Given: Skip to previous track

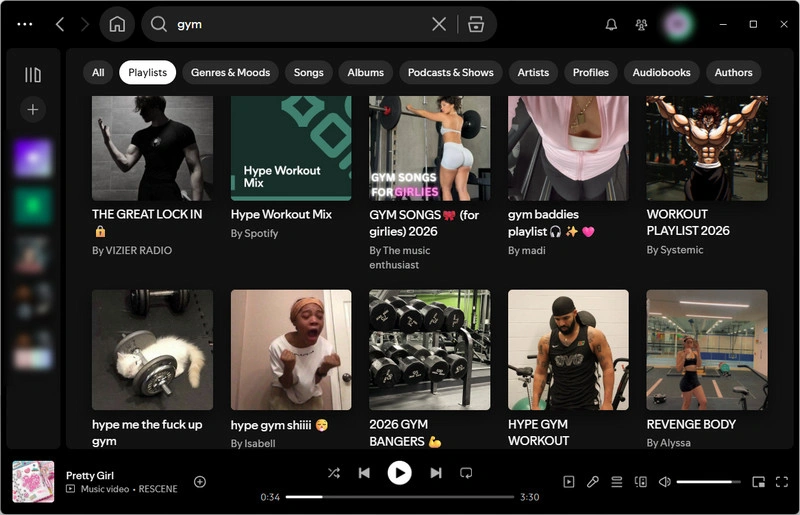Looking at the screenshot, I should (364, 473).
